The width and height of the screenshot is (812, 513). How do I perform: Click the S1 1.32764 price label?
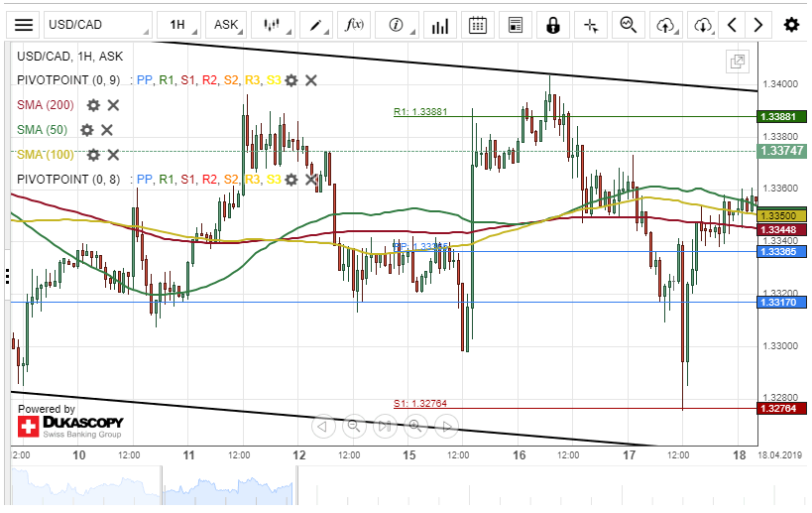[781, 409]
